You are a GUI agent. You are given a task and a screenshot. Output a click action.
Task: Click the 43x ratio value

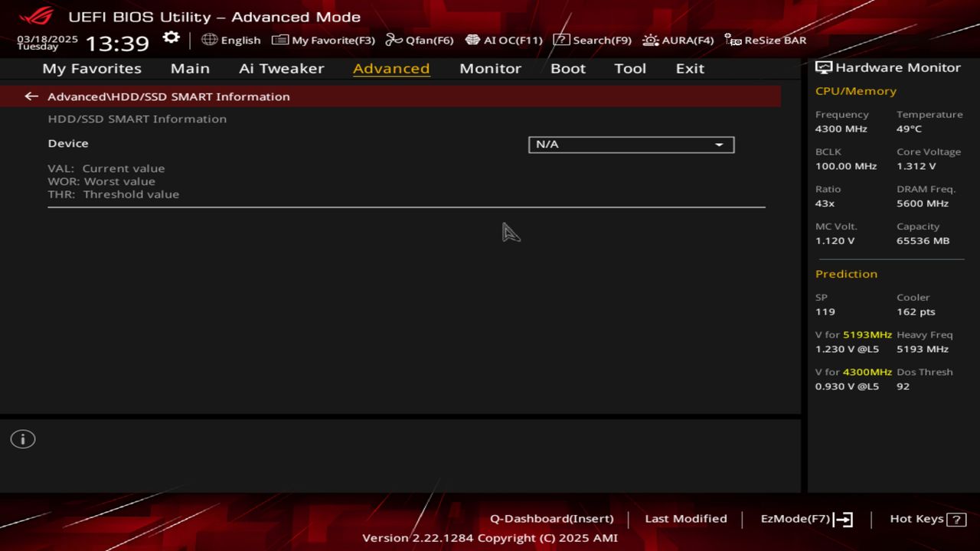tap(825, 204)
